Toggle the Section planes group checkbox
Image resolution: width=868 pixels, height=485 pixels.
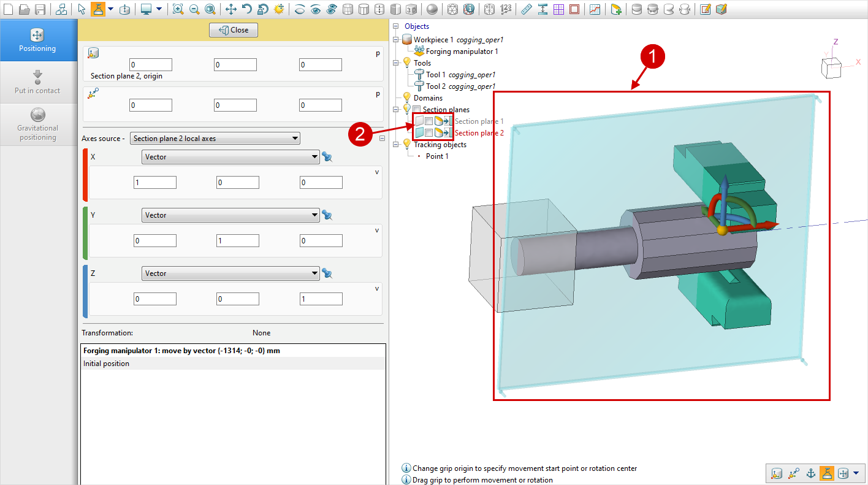[417, 110]
